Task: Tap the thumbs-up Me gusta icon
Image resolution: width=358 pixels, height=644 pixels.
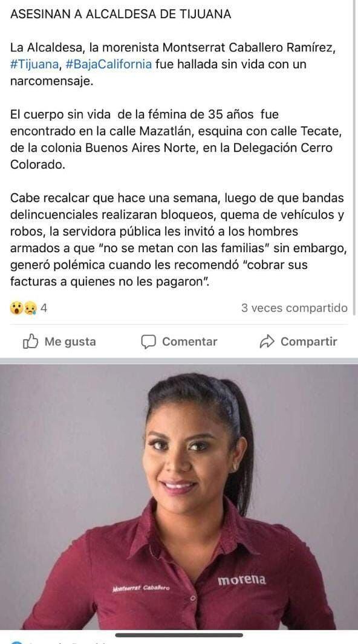Action: point(30,341)
